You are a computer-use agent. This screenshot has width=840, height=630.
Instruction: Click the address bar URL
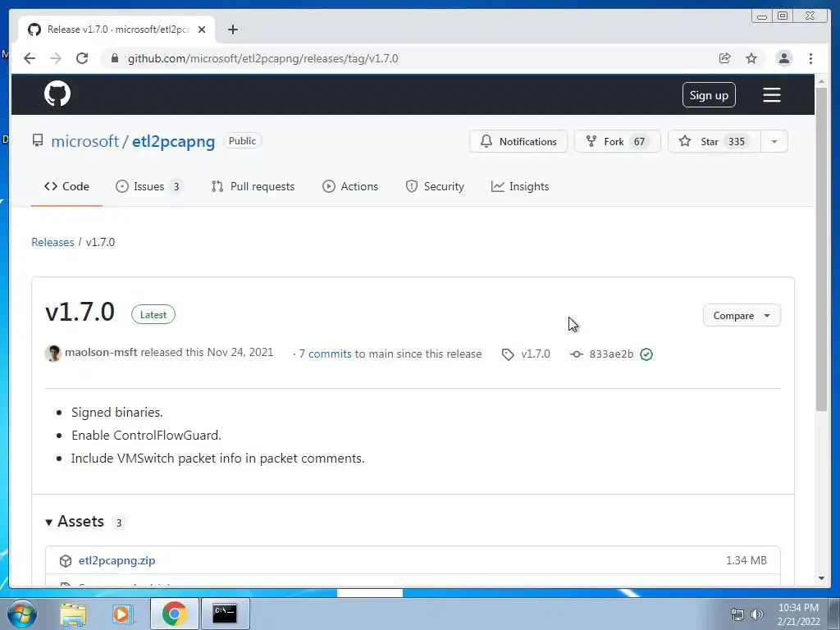click(x=262, y=58)
